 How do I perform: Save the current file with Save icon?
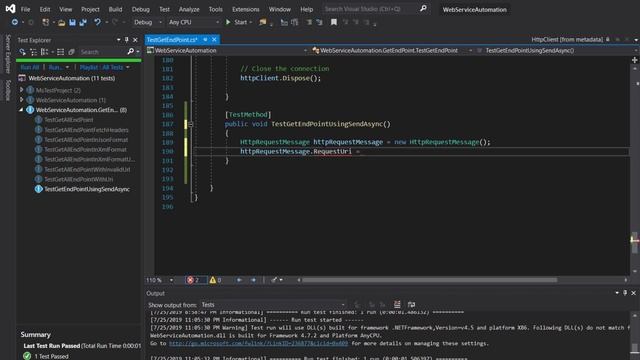coord(72,22)
